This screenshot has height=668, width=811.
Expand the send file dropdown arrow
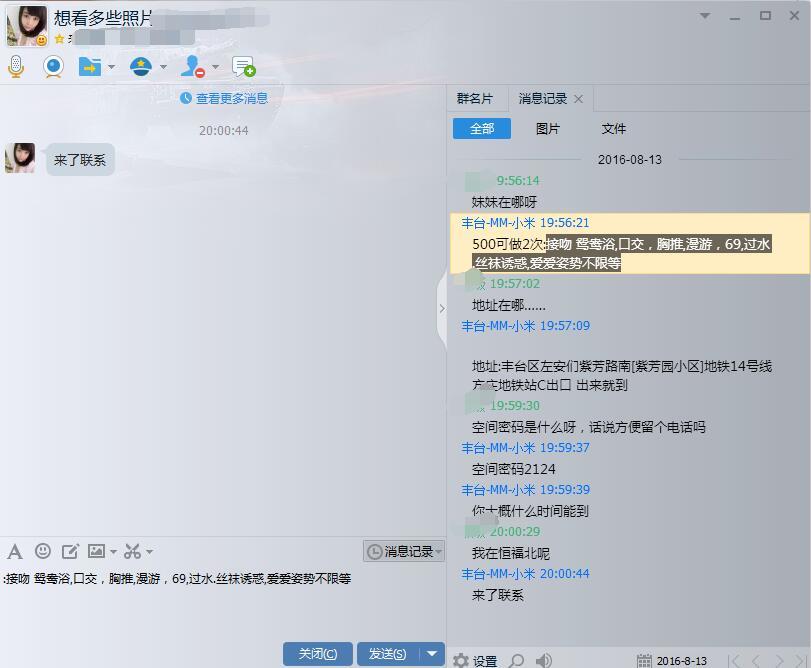pyautogui.click(x=111, y=67)
